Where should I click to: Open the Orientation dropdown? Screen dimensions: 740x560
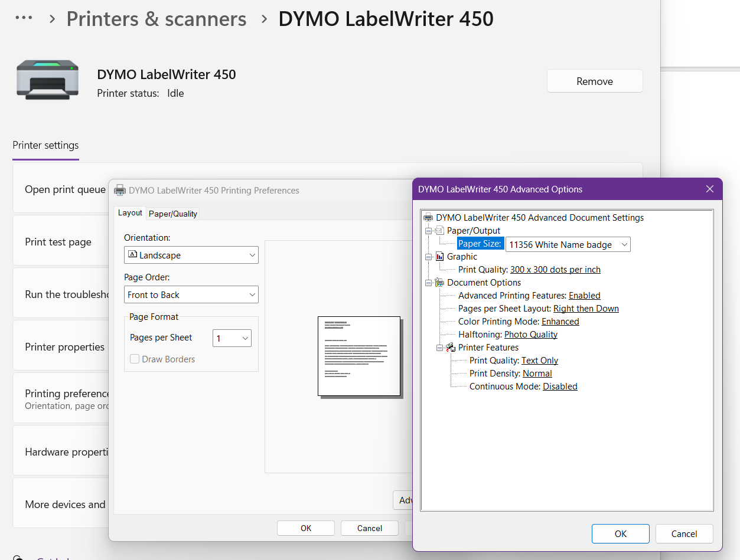click(191, 256)
